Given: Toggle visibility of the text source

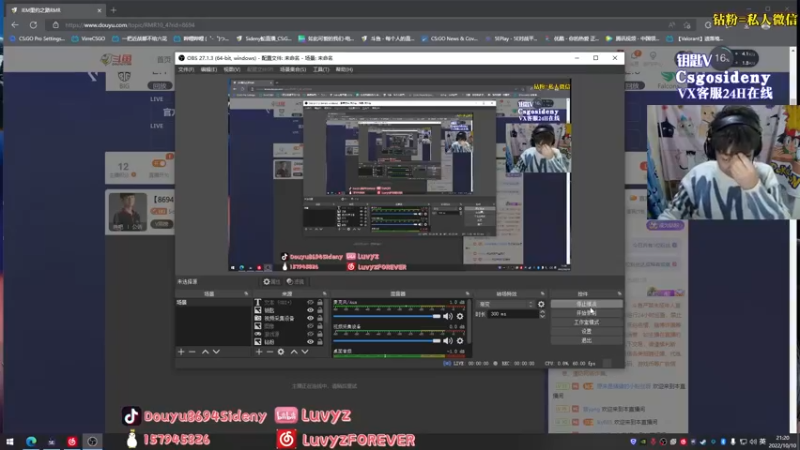Looking at the screenshot, I should 310,302.
